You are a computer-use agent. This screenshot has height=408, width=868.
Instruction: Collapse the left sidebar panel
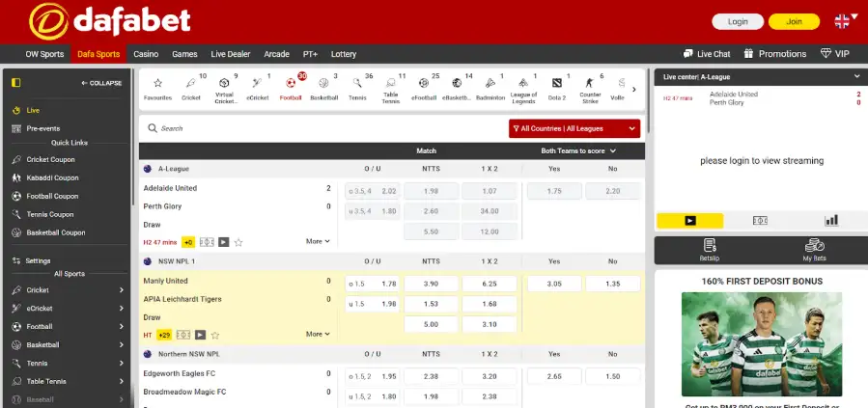coord(101,83)
